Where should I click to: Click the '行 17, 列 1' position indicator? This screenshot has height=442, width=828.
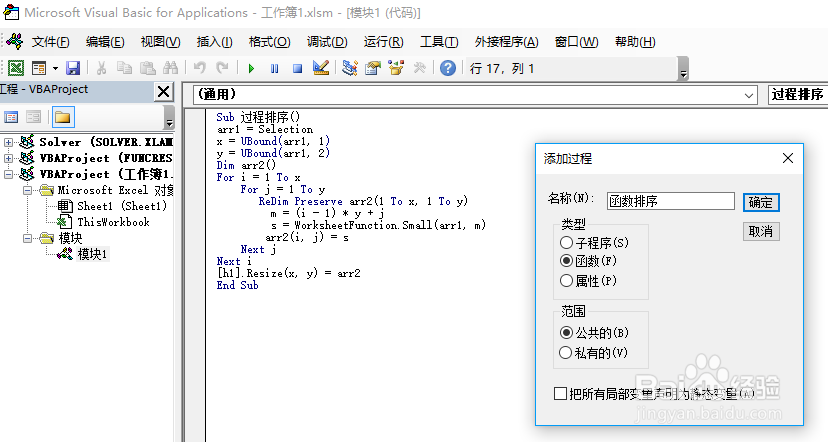[502, 69]
